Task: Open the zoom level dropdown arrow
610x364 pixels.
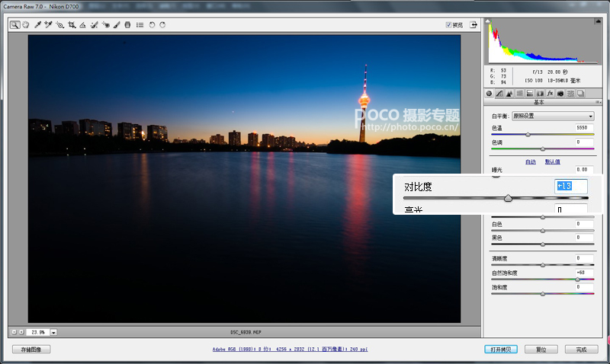Action: coord(53,332)
